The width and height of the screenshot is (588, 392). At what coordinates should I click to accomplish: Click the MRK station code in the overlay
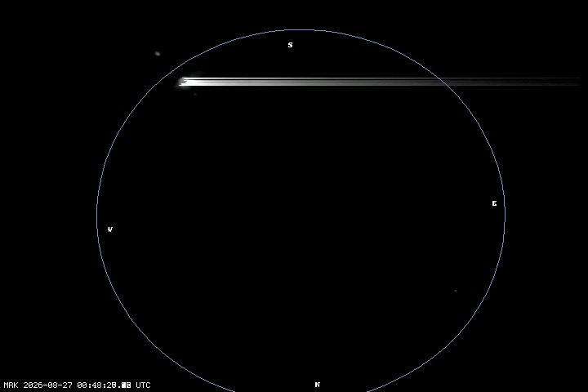click(11, 385)
